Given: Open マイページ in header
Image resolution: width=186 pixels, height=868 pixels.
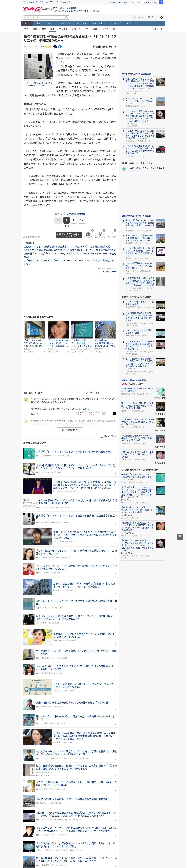Looking at the screenshot, I should coord(139,17).
